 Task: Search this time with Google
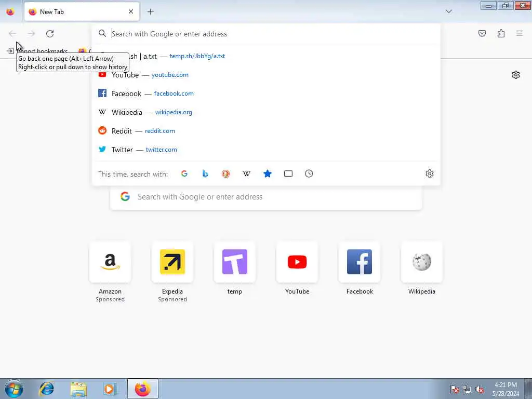point(184,174)
